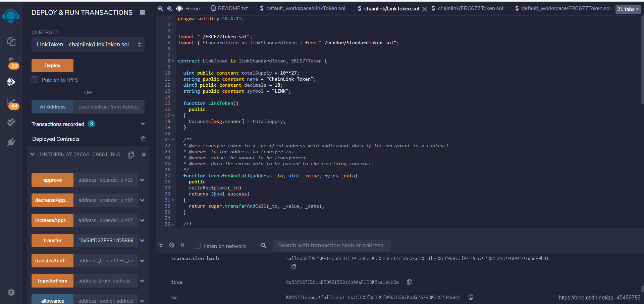Remove the LINKTOKEN deployed contract instance
The image size is (644, 304).
pos(144,155)
